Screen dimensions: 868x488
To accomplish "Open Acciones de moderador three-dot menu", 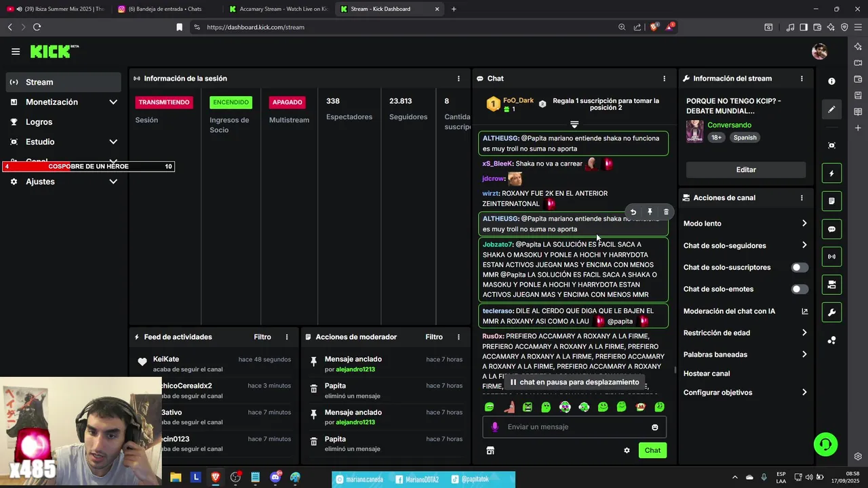I will point(458,337).
